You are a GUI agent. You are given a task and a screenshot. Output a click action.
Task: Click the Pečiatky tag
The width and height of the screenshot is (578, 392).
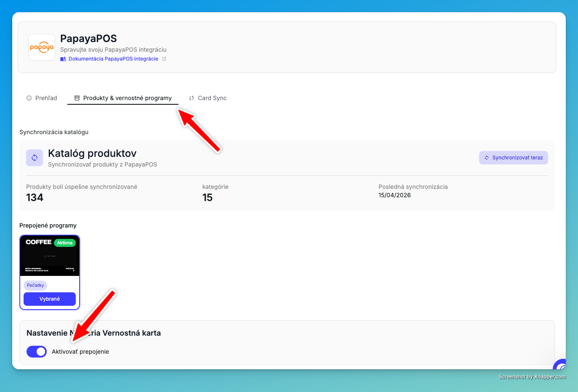click(x=35, y=285)
